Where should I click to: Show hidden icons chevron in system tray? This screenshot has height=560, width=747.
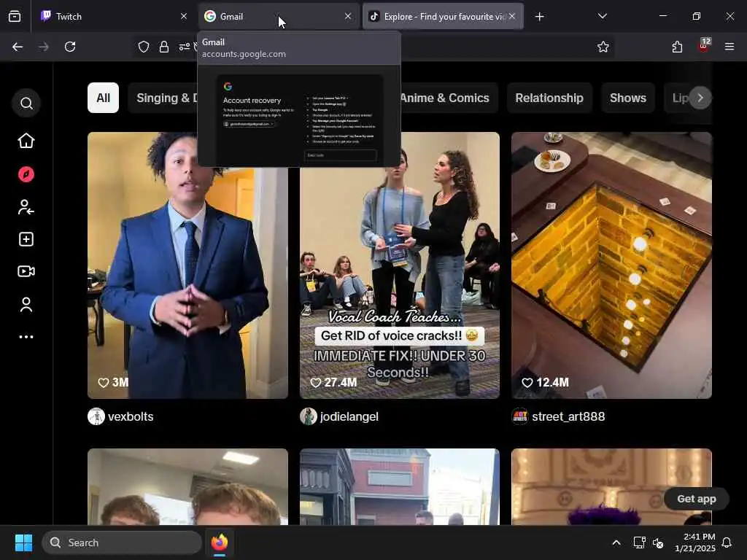tap(616, 542)
